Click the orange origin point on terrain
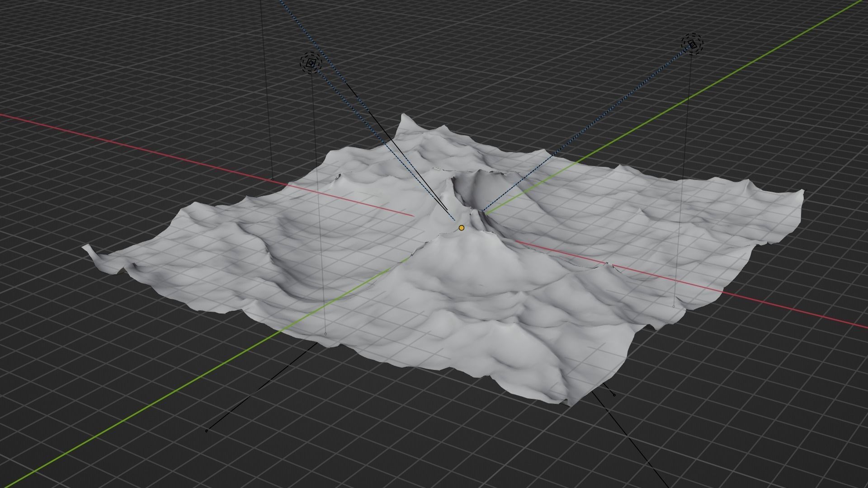 [461, 228]
